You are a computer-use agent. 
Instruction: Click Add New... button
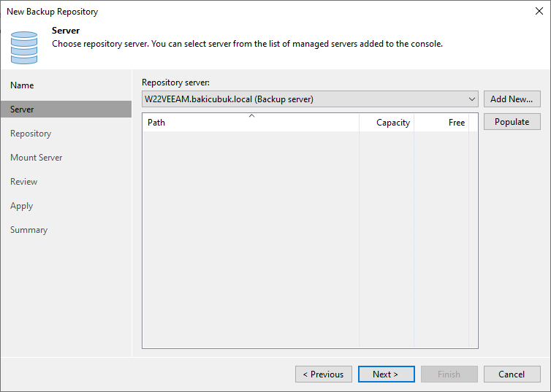point(512,99)
